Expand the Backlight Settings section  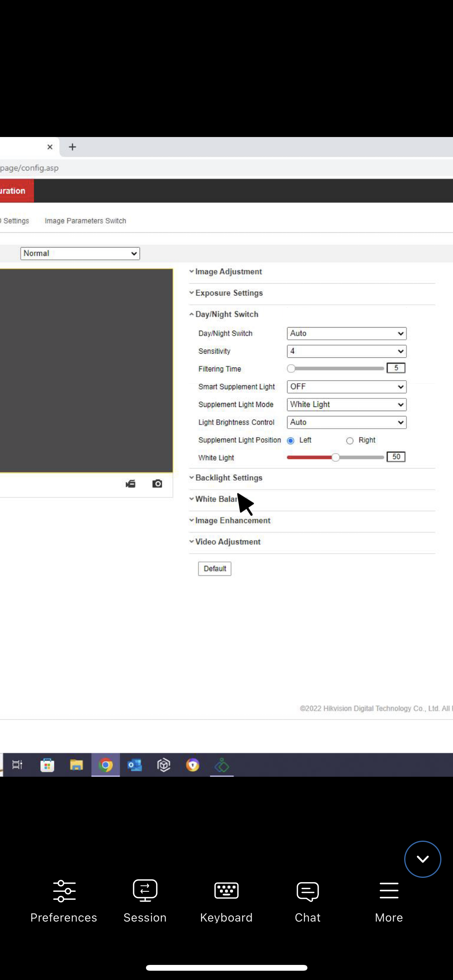pyautogui.click(x=228, y=478)
